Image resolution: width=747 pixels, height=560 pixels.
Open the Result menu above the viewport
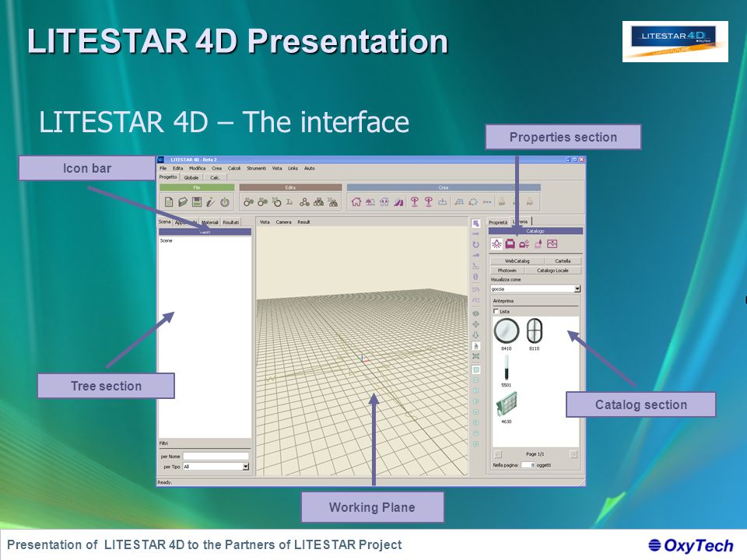point(304,222)
